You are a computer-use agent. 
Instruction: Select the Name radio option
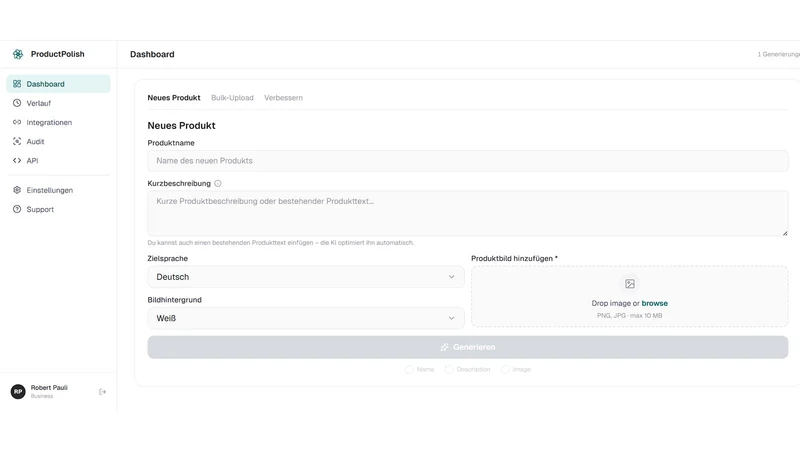click(409, 369)
